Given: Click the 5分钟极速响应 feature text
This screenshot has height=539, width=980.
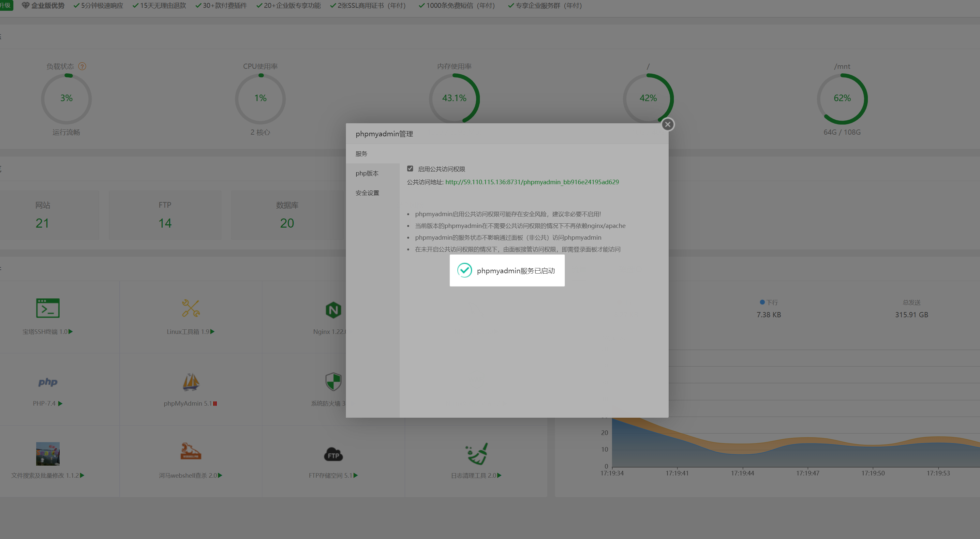Looking at the screenshot, I should click(102, 5).
